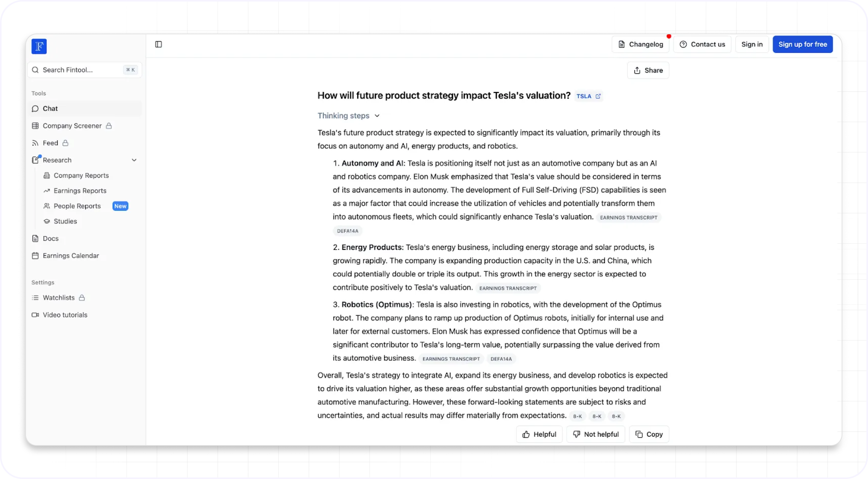868x479 pixels.
Task: Click the Sign in button
Action: click(752, 44)
